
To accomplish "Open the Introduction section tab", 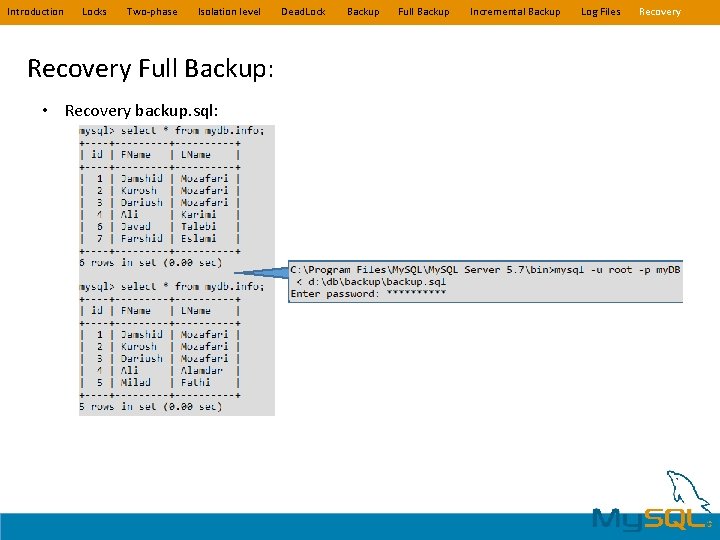I will pos(35,12).
